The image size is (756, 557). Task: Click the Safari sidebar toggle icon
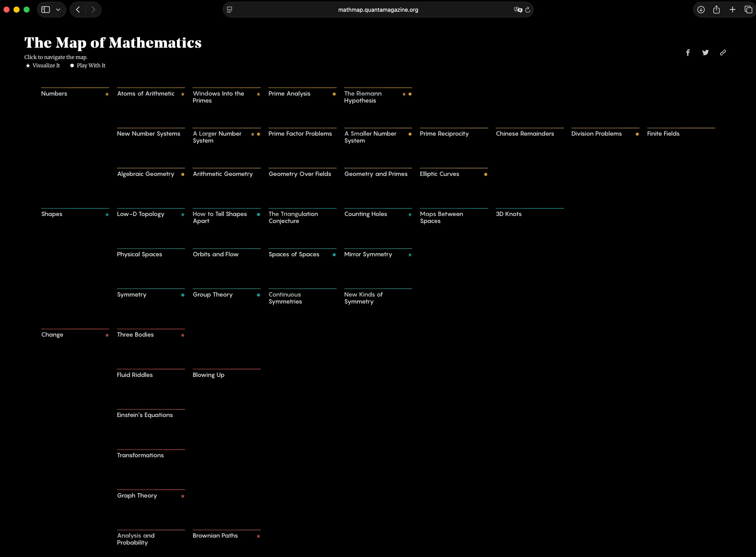tap(46, 10)
